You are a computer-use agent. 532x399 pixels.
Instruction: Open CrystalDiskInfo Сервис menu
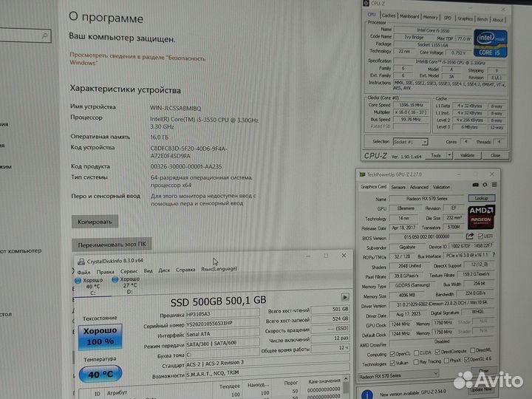tap(129, 271)
